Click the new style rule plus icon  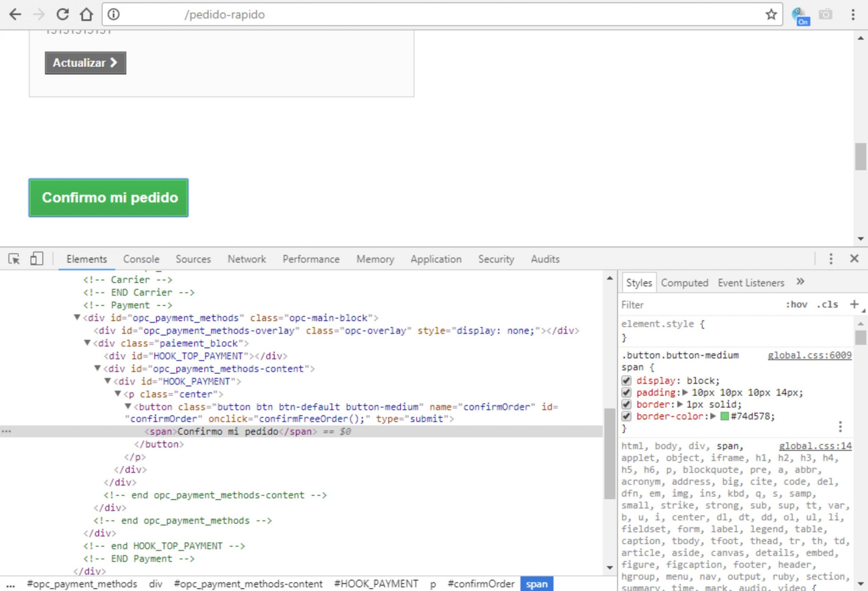pos(854,305)
